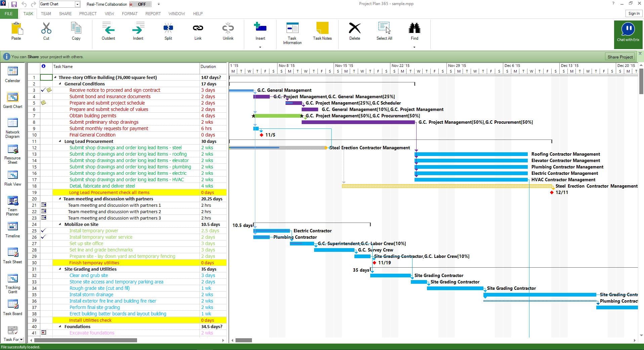Collapse the Foundations group
Viewport: 644px width, 350px height.
pos(60,326)
